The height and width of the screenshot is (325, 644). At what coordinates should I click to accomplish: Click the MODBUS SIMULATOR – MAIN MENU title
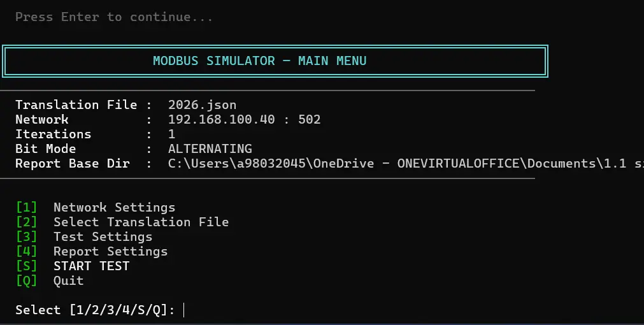259,61
